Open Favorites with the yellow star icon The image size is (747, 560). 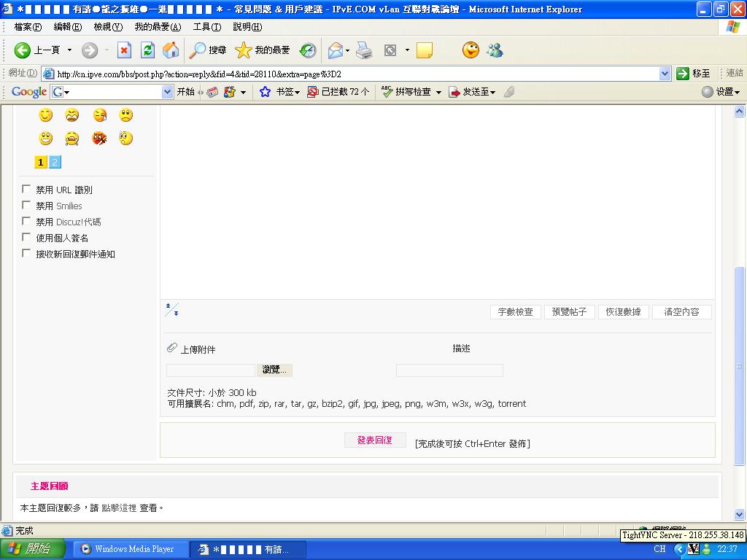coord(263,50)
